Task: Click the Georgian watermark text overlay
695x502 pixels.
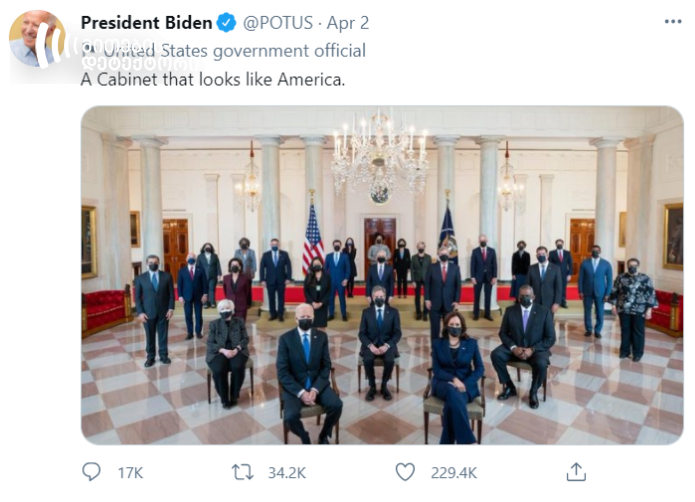Action: point(135,55)
